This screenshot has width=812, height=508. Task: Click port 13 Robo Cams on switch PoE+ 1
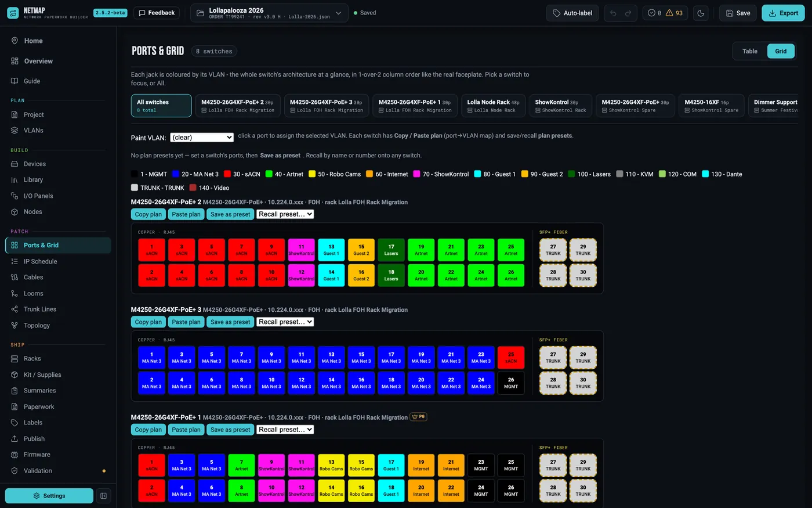[331, 466]
